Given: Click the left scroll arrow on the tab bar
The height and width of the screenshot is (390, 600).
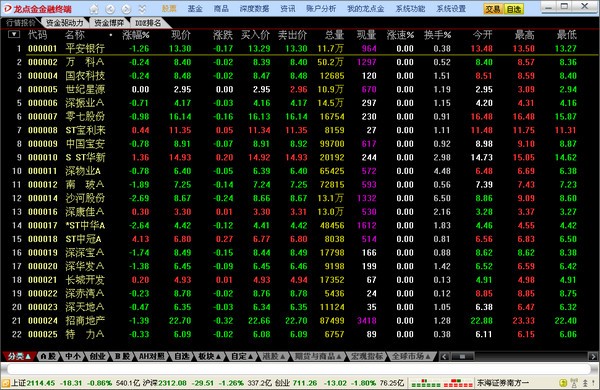Looking at the screenshot, I should coord(444,357).
